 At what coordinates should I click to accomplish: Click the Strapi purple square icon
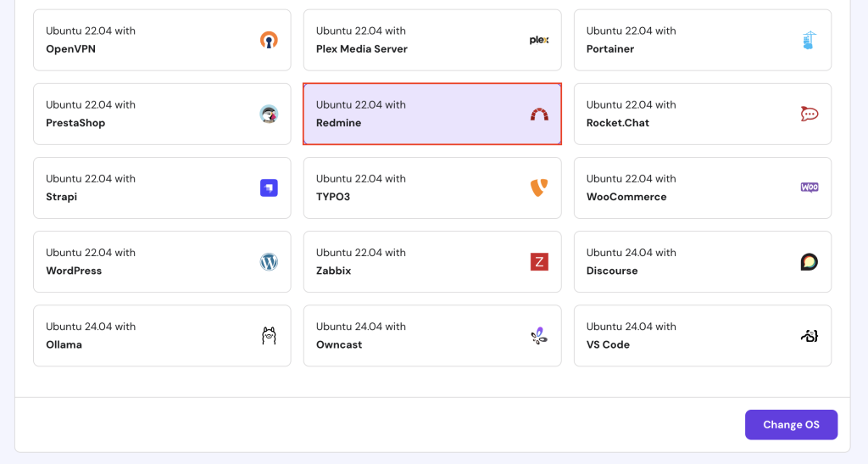[269, 187]
